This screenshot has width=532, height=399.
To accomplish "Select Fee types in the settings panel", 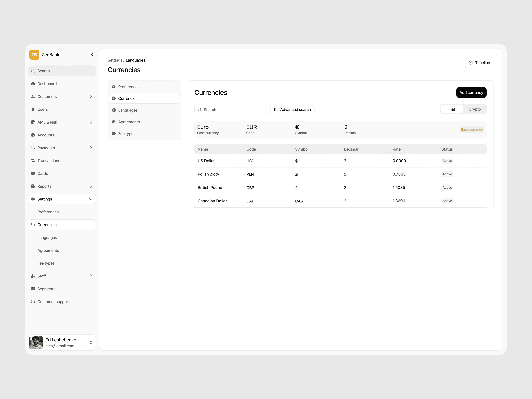I will click(x=126, y=134).
